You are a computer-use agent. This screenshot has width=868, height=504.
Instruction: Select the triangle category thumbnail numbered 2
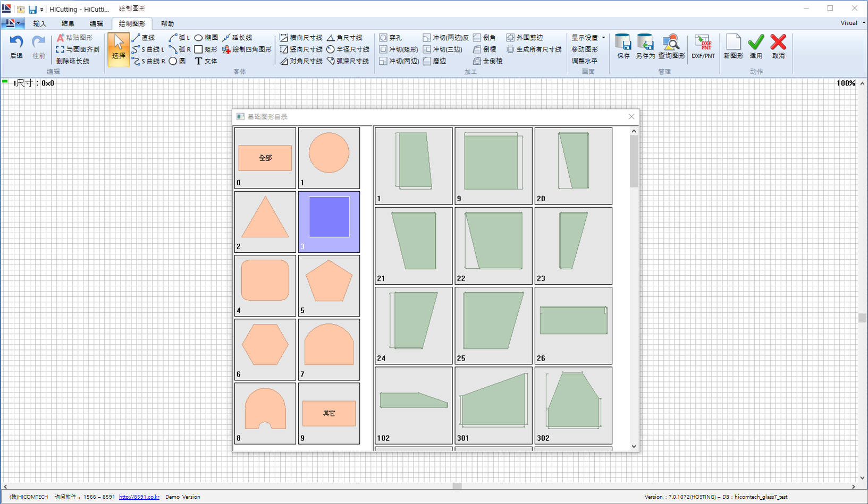265,221
